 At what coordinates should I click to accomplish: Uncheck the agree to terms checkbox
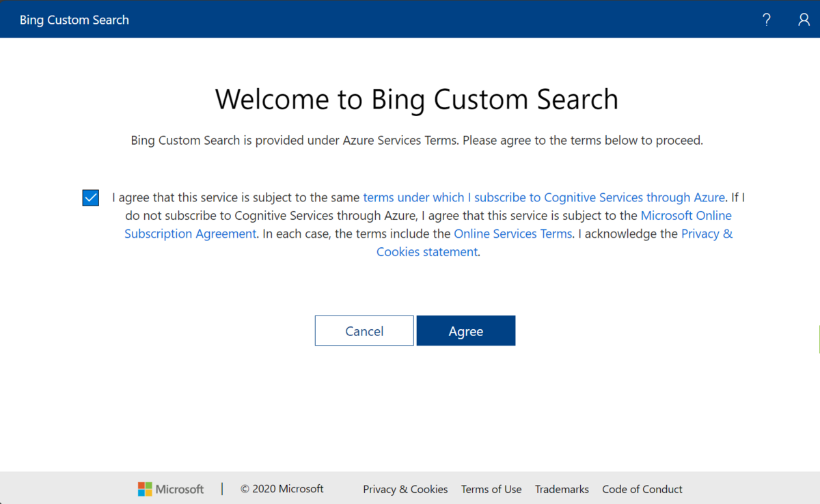[90, 198]
